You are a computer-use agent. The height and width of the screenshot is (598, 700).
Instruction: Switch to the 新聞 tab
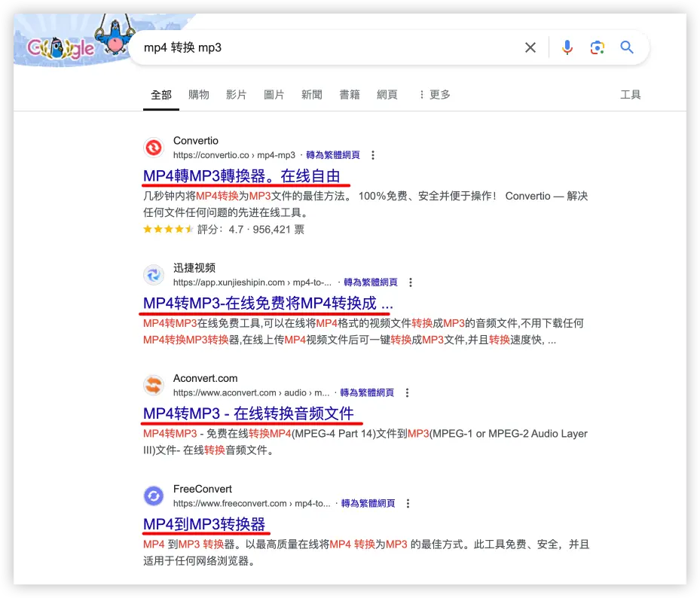click(x=312, y=95)
